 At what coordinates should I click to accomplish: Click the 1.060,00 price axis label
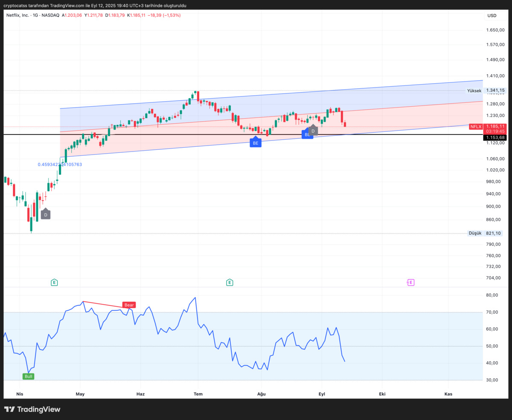(x=495, y=159)
